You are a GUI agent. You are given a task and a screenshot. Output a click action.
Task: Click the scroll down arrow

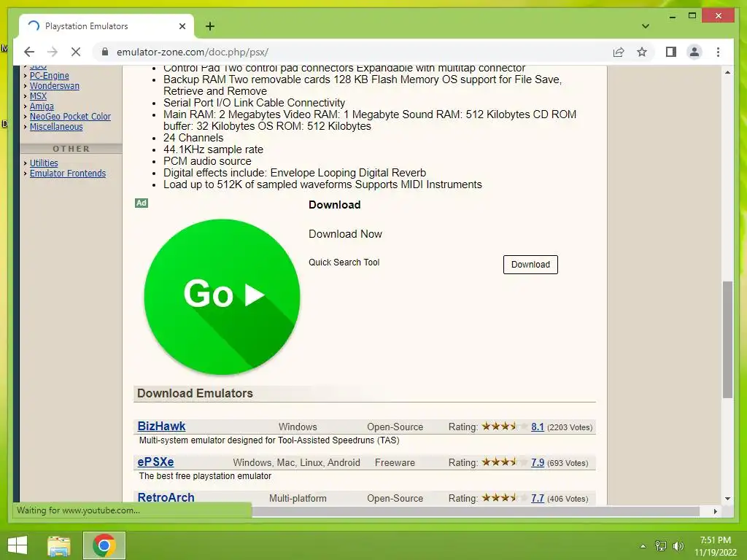(x=727, y=499)
